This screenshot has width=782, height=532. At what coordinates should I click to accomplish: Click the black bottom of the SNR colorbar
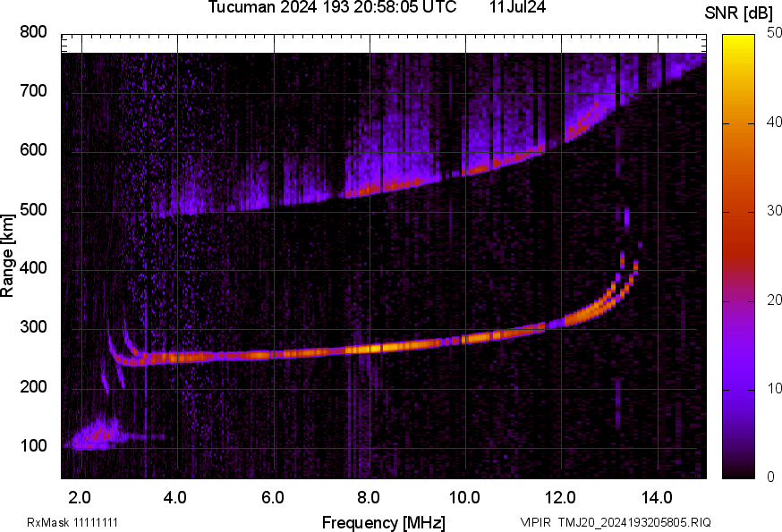[739, 473]
